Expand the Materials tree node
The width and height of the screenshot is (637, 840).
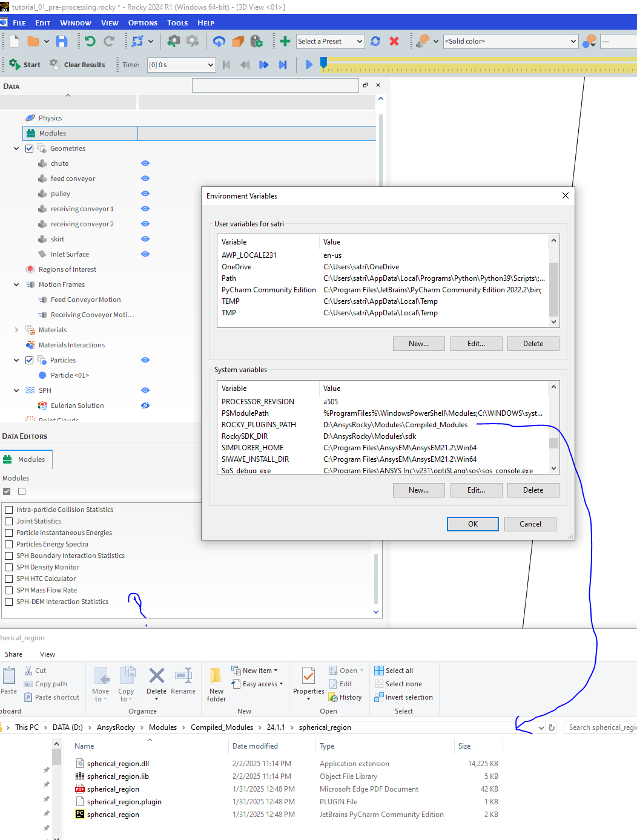[x=16, y=330]
